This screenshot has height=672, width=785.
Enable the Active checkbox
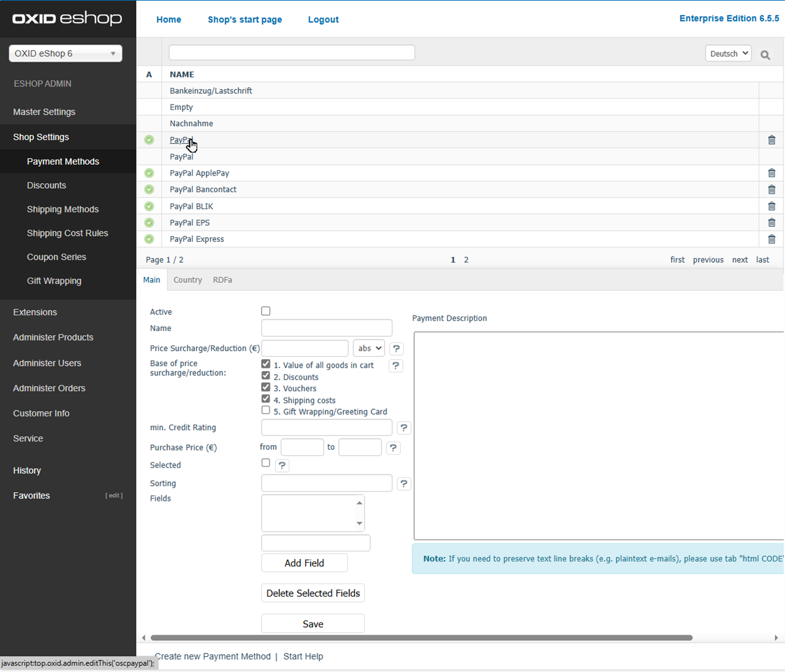pos(266,311)
